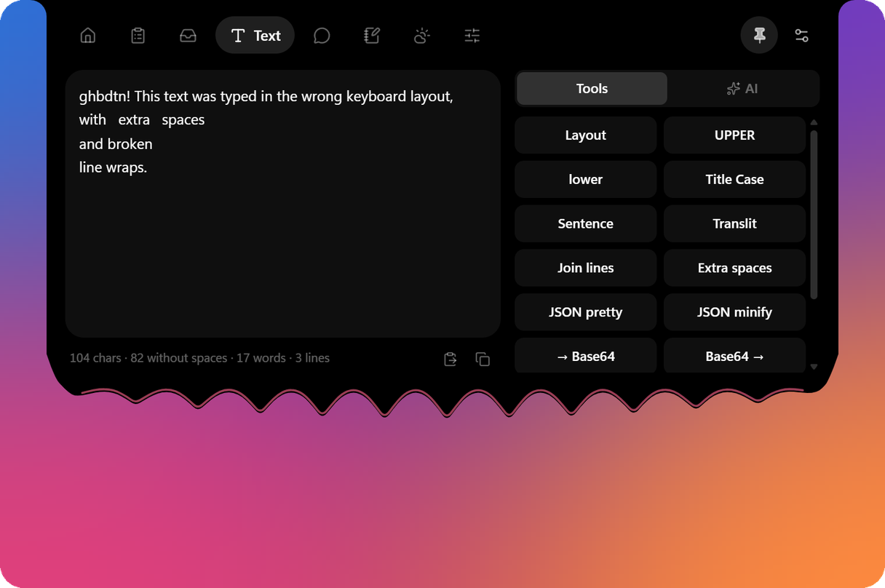Open the chat bubble icon
The height and width of the screenshot is (588, 885).
click(x=322, y=36)
